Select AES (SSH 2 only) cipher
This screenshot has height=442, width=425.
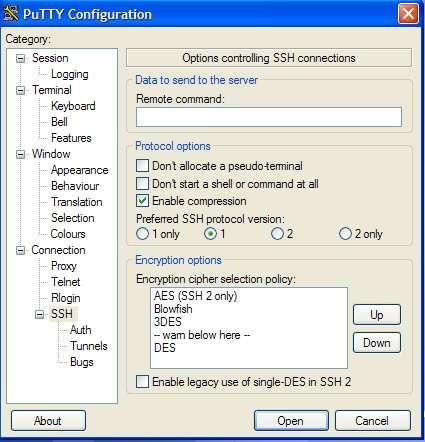pos(195,296)
